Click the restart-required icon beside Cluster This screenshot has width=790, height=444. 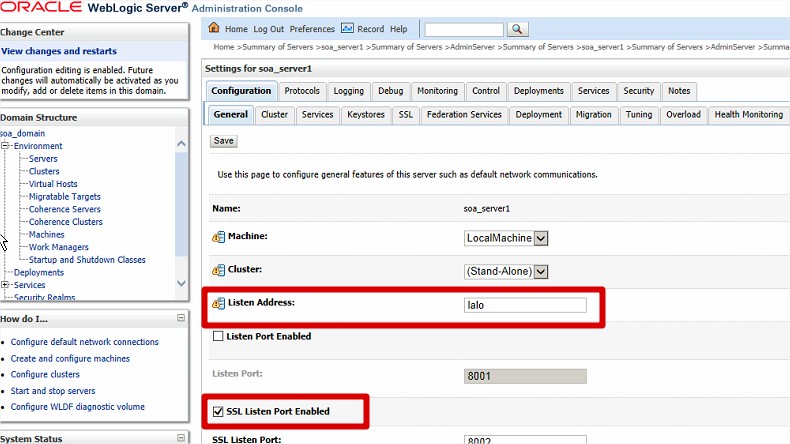coord(219,270)
